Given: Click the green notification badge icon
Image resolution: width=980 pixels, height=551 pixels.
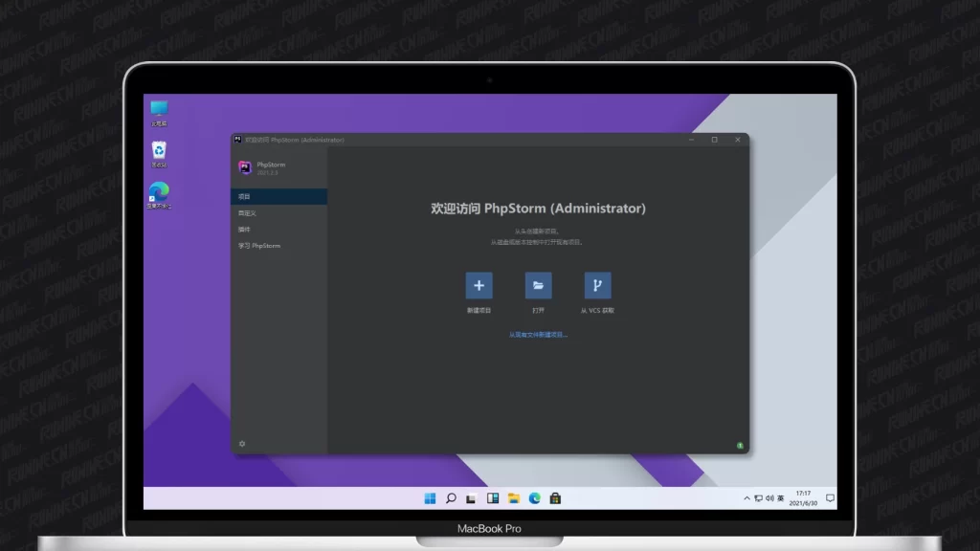Looking at the screenshot, I should click(x=740, y=445).
